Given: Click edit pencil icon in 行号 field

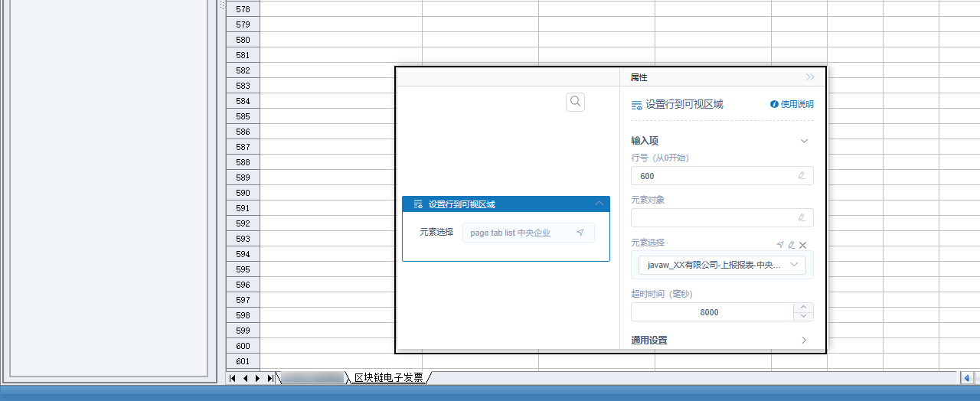Looking at the screenshot, I should coord(802,175).
